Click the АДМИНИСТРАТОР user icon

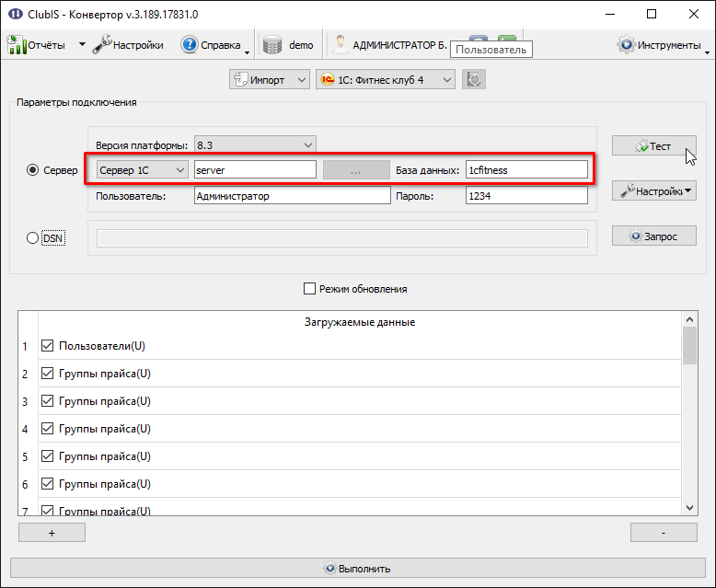pos(341,45)
